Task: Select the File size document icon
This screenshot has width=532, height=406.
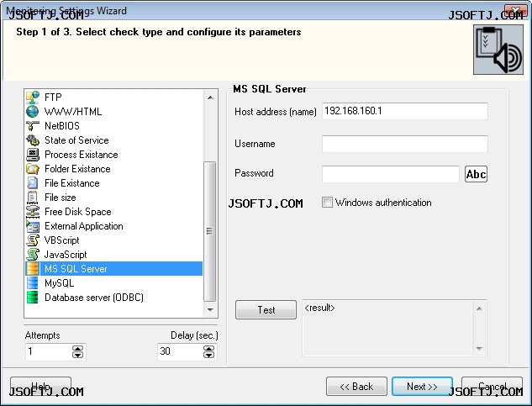Action: 33,198
